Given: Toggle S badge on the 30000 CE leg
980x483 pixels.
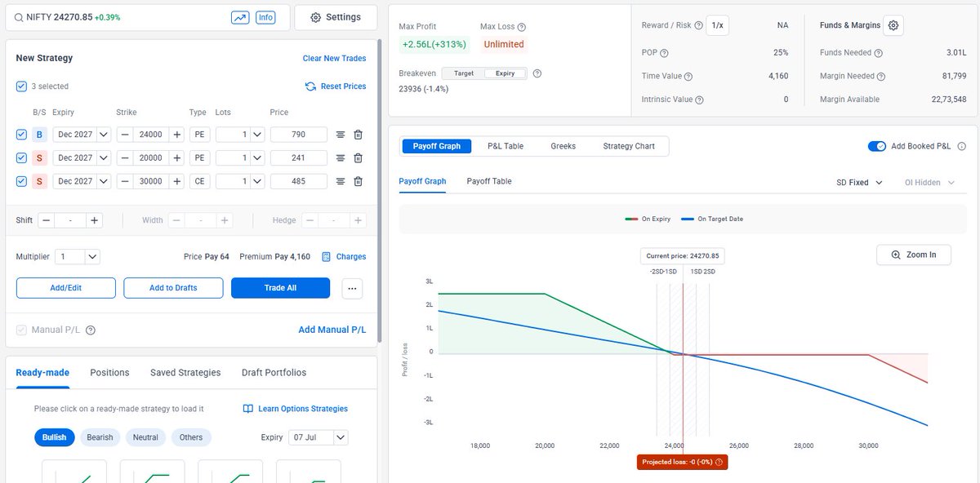Looking at the screenshot, I should point(39,181).
